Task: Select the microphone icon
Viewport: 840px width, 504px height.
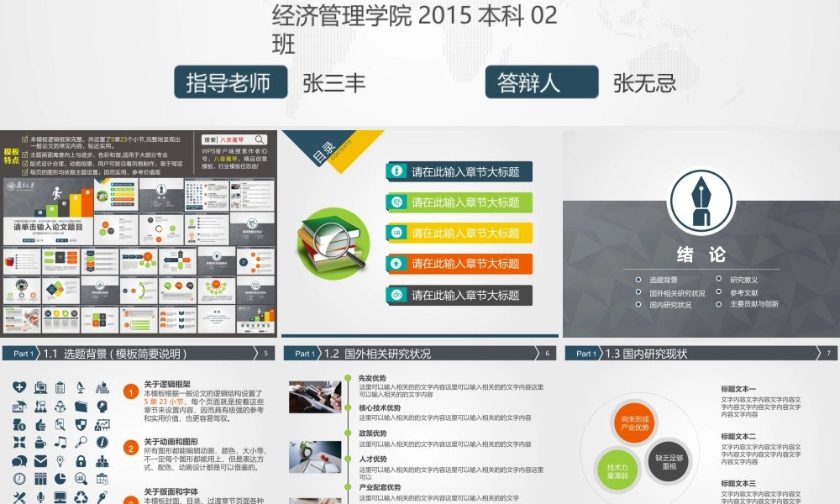Action: tap(39, 497)
